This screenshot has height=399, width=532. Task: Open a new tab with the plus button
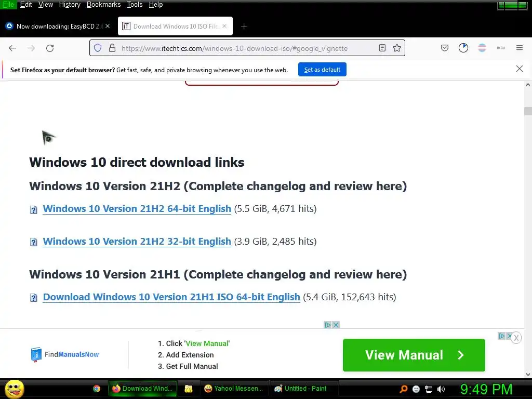[x=244, y=26]
